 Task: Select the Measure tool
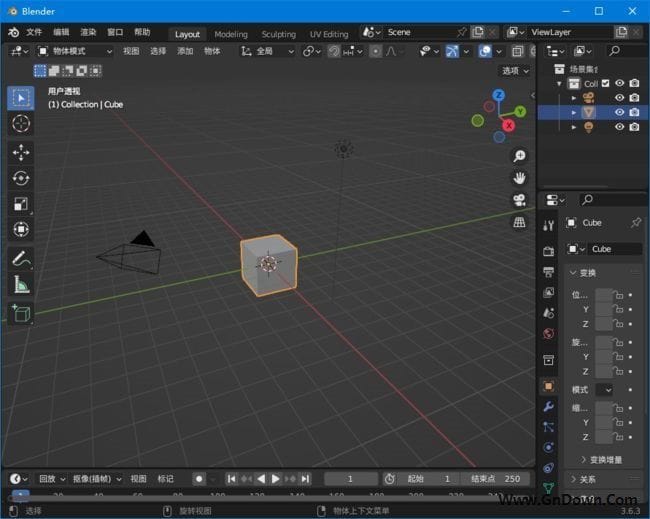21,285
